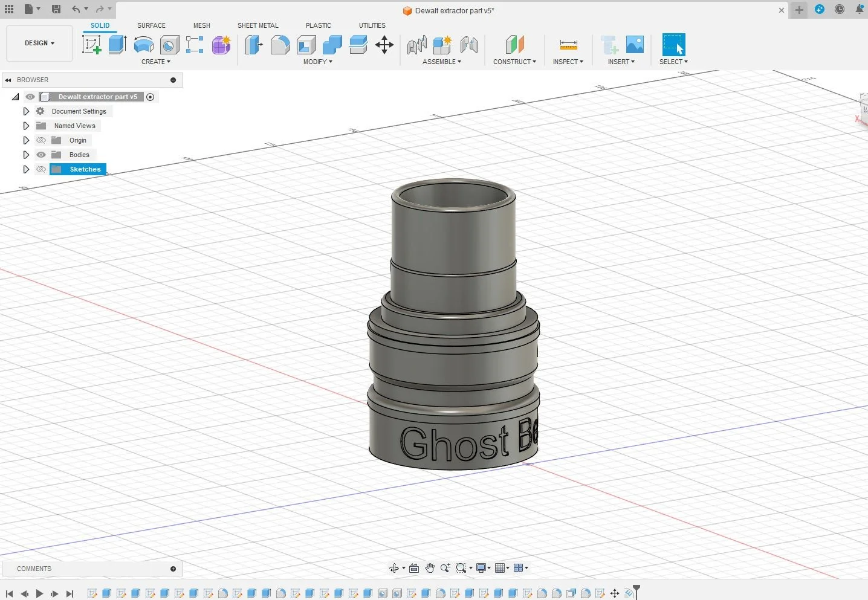
Task: Switch to the SOLID tab
Action: point(100,25)
